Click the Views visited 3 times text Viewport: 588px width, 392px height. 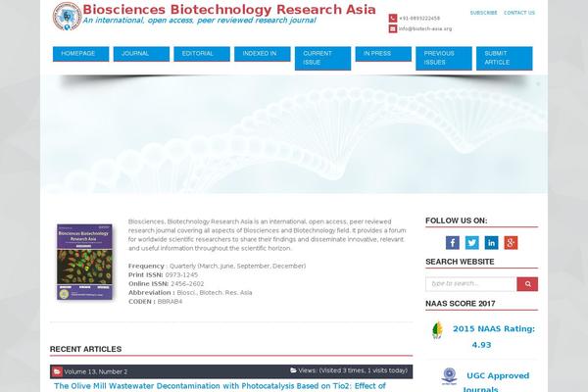353,370
